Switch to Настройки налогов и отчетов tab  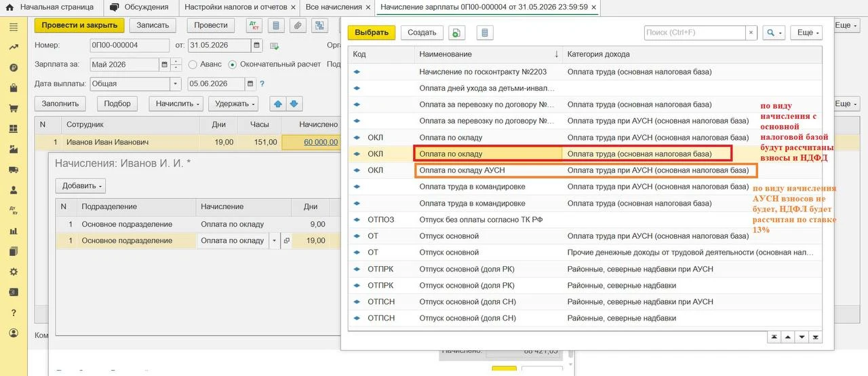pos(236,7)
